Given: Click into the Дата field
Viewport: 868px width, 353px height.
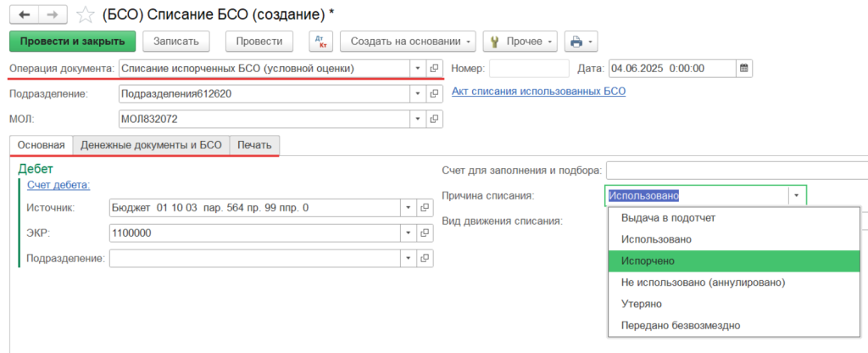Looking at the screenshot, I should 672,69.
